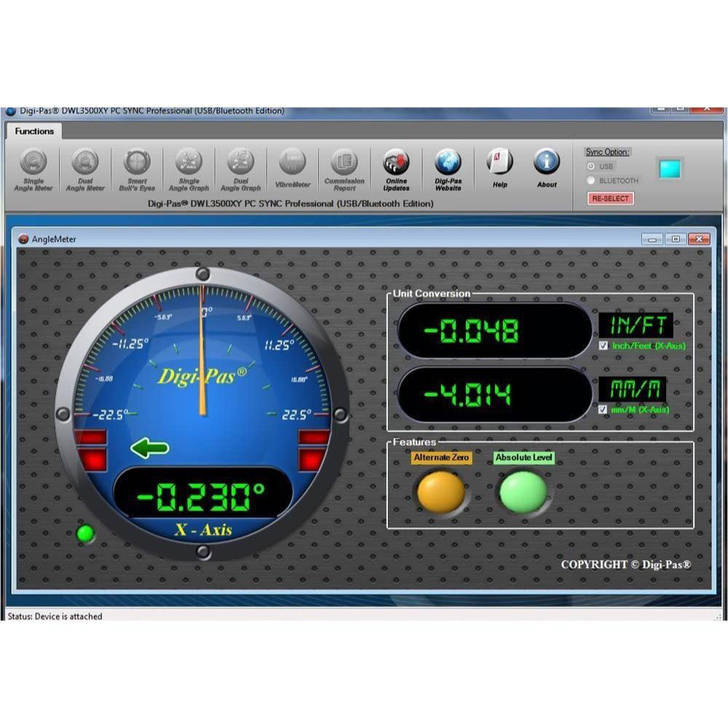Uncheck the mm/M X-Axis conversion
The height and width of the screenshot is (728, 728).
coord(602,410)
